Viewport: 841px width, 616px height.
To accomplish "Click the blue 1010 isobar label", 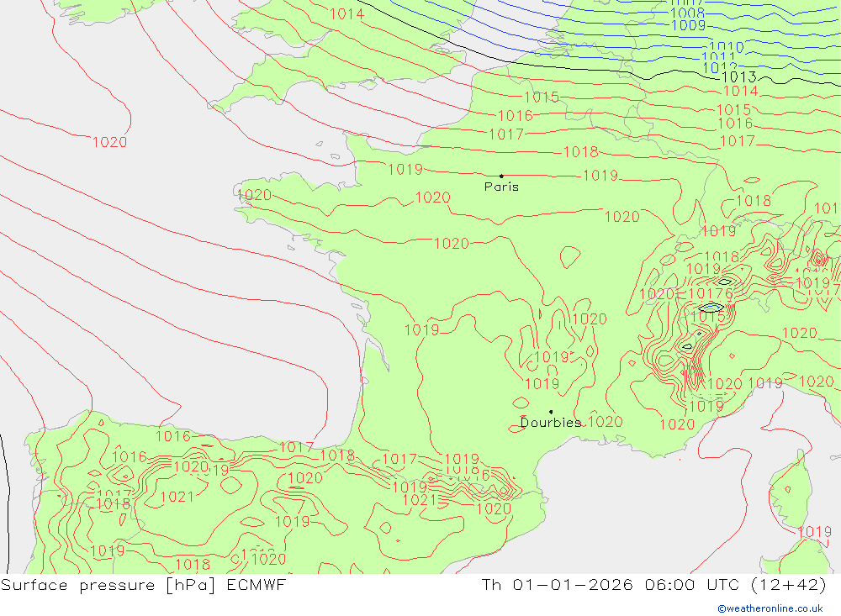I will (727, 47).
